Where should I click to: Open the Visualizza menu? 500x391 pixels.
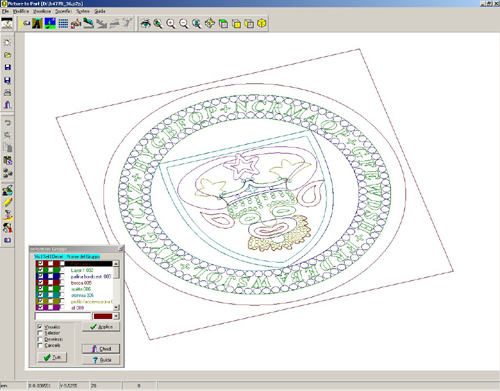click(42, 11)
